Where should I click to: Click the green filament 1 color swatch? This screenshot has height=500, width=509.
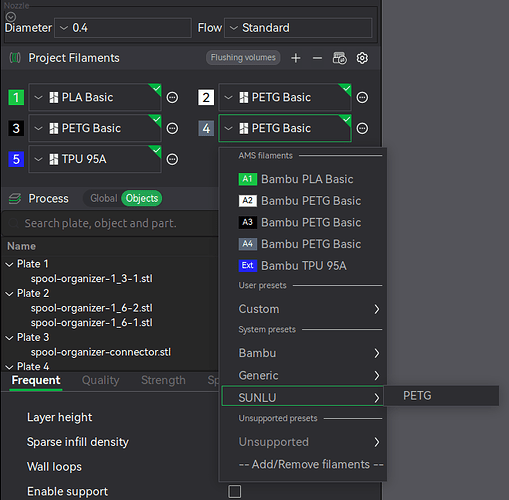click(16, 98)
